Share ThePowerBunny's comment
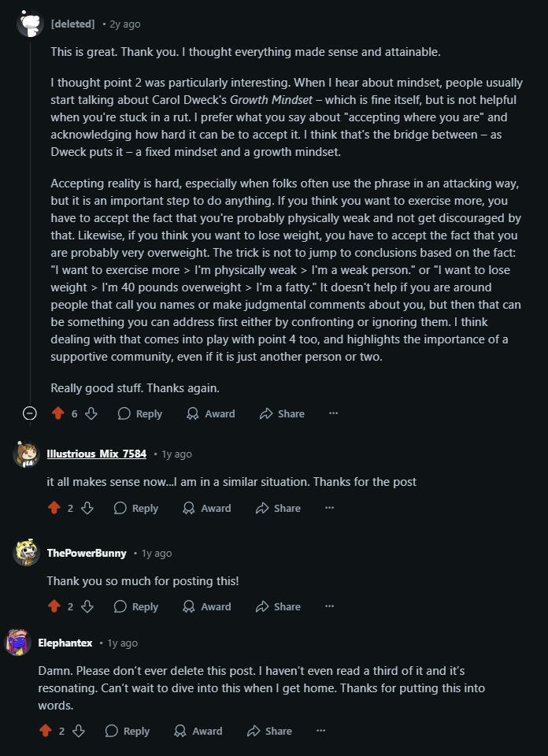Viewport: 548px width, 756px height. coord(278,606)
